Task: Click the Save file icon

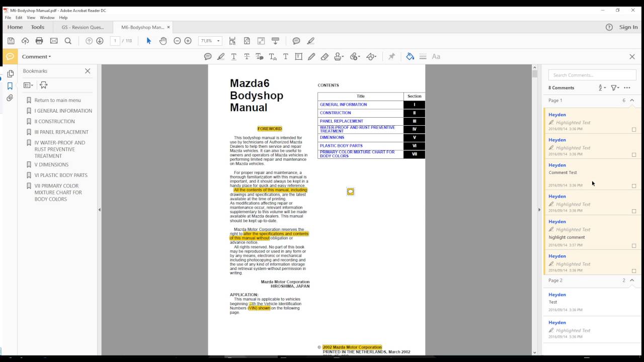Action: coord(11,41)
